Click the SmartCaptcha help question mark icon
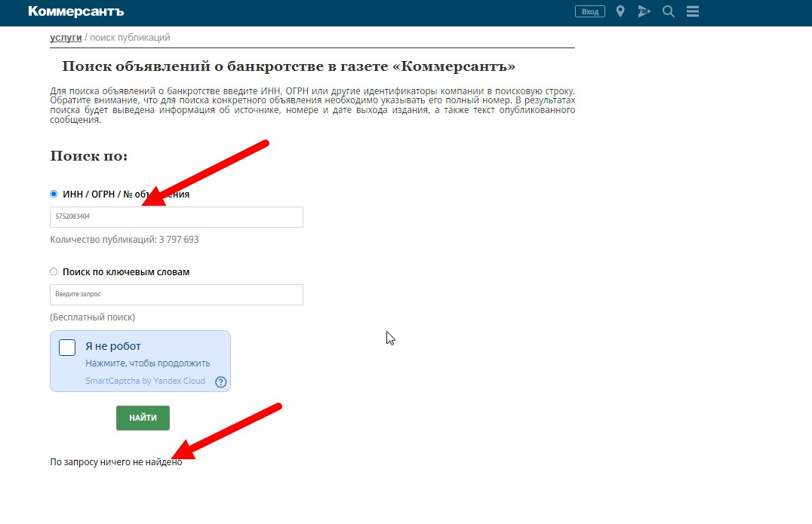 tap(221, 382)
